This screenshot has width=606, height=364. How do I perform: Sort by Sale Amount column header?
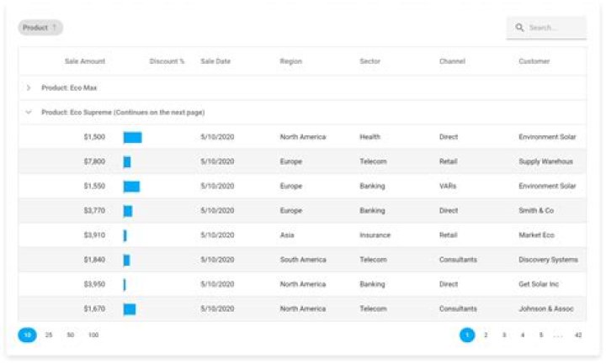[85, 61]
